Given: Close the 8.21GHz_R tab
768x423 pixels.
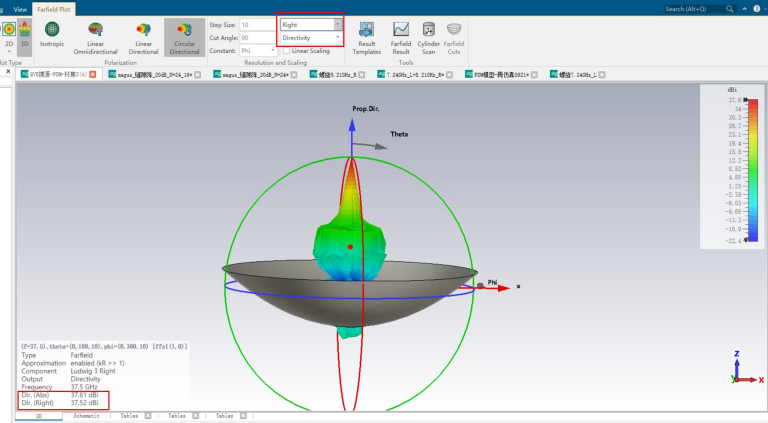Looking at the screenshot, I should pos(361,74).
